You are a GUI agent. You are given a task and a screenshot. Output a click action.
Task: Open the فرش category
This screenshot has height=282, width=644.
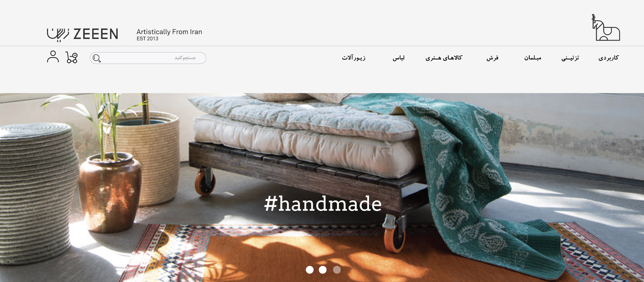(492, 58)
